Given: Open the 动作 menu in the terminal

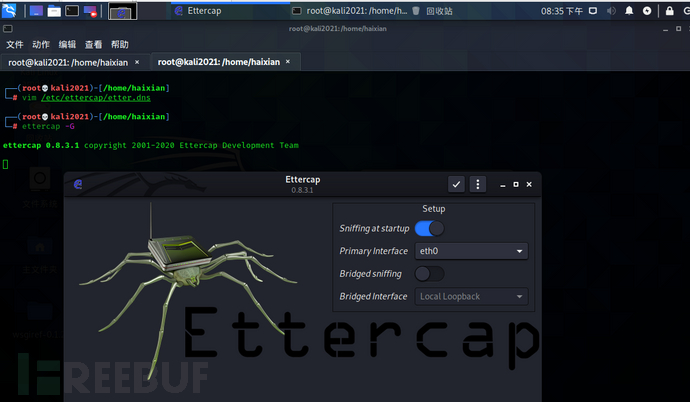Looking at the screenshot, I should [x=41, y=44].
